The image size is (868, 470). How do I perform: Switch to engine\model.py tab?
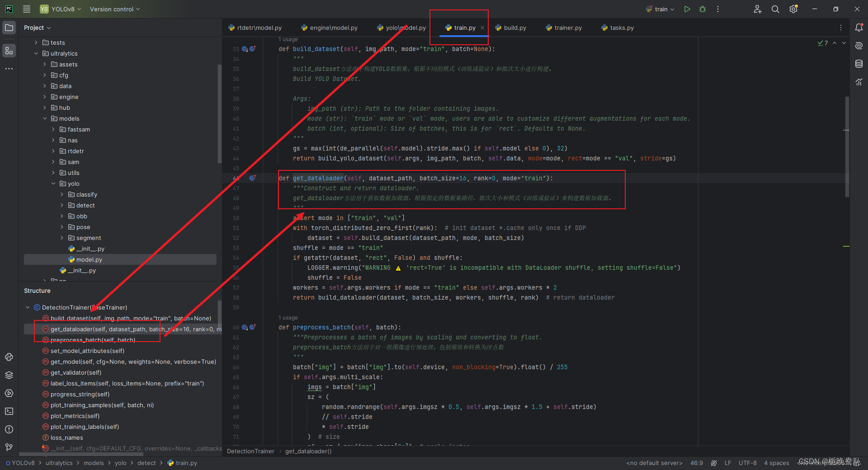point(329,28)
